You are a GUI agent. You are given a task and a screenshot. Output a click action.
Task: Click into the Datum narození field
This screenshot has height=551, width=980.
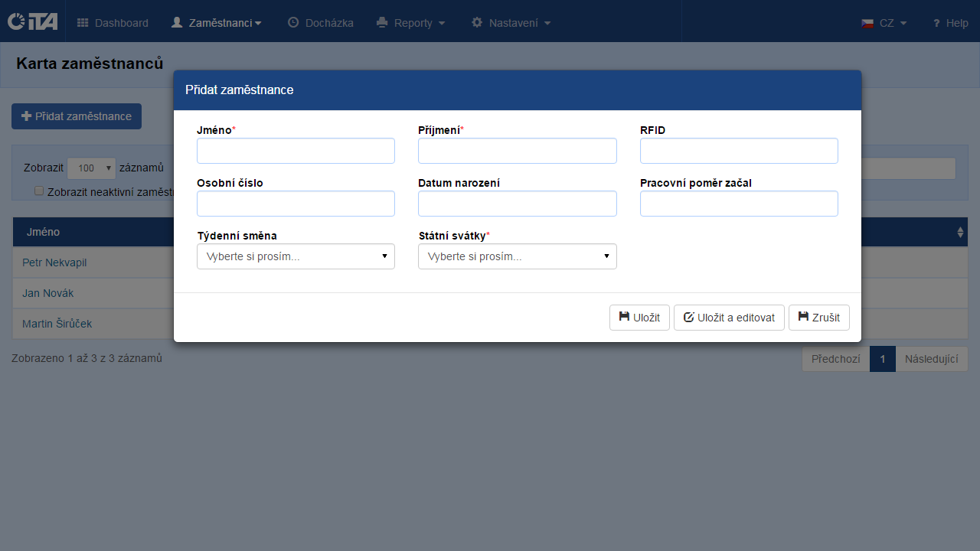click(517, 204)
